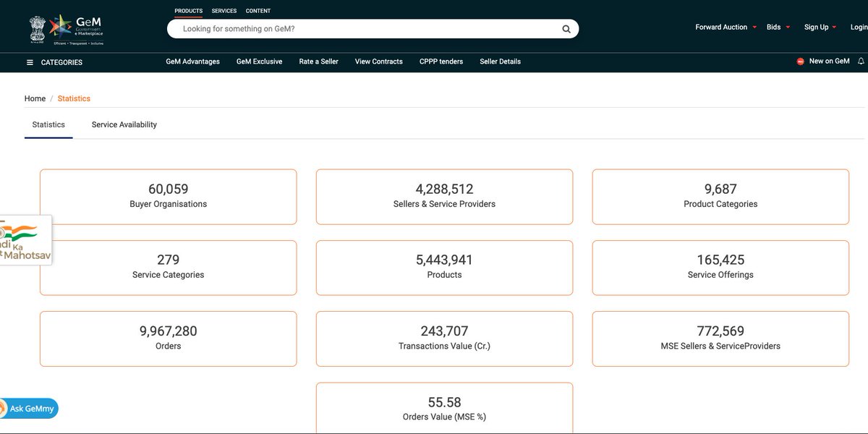Open Seller Details link
This screenshot has width=868, height=434.
tap(500, 61)
